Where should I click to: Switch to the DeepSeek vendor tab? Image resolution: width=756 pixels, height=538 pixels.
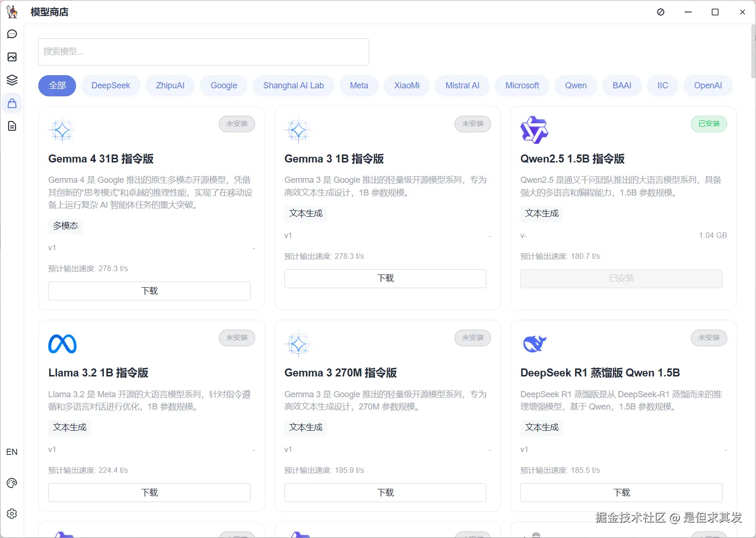click(111, 85)
